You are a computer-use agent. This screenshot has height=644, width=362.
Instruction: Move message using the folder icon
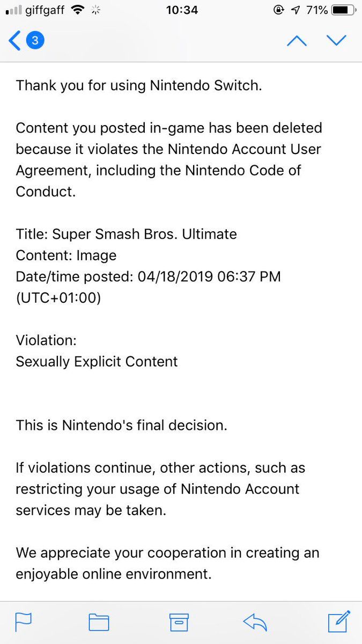(x=99, y=622)
